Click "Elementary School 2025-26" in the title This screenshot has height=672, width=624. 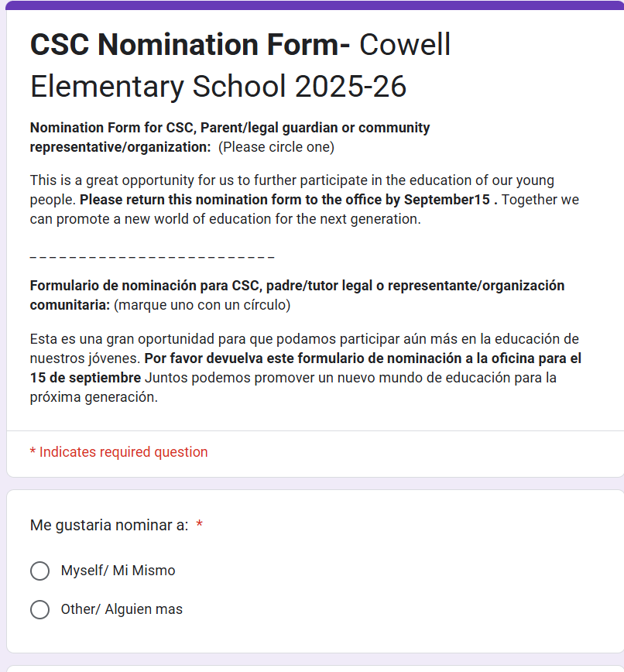(218, 87)
